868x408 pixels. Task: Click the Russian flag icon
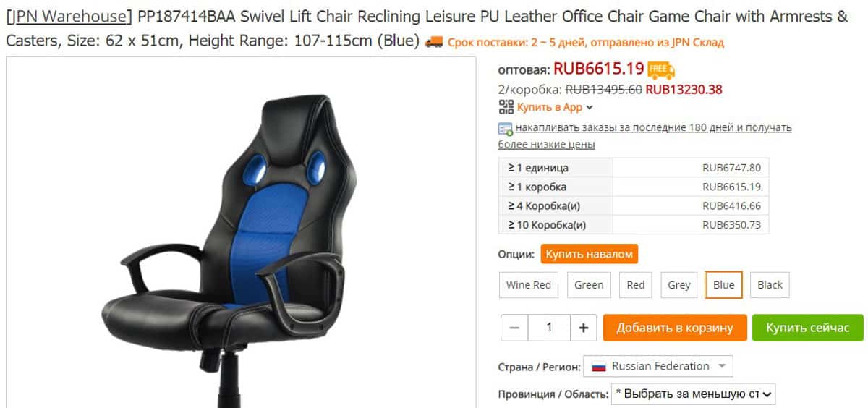(598, 367)
